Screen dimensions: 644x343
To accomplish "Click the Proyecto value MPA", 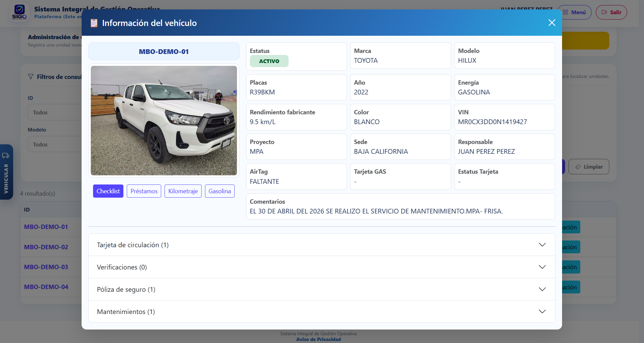I will point(257,151).
